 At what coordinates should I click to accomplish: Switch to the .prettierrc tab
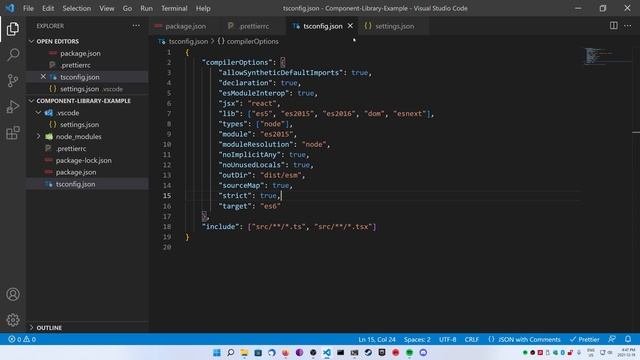pos(254,26)
